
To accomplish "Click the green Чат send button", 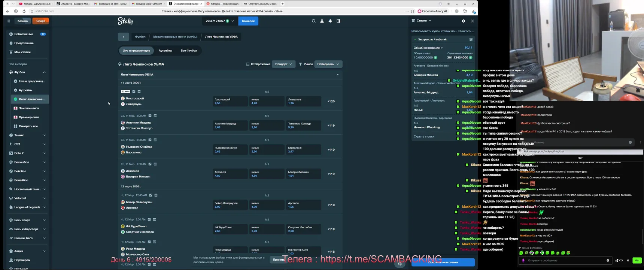I will pos(637,260).
